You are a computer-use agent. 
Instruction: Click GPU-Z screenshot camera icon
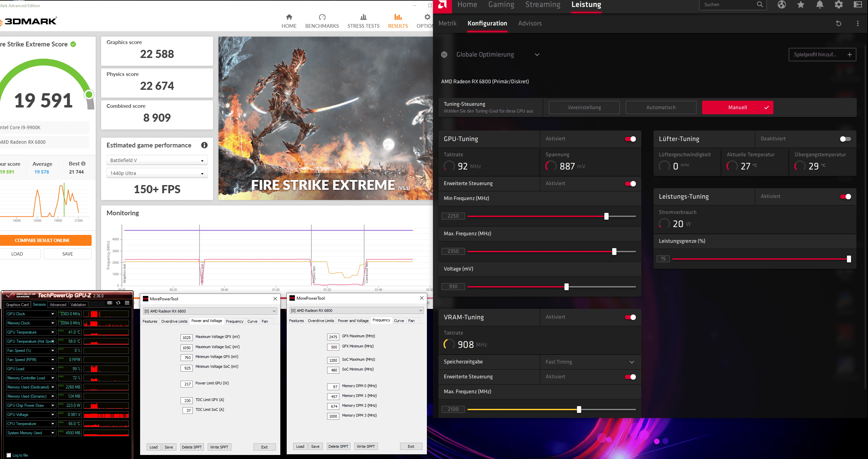[x=109, y=303]
